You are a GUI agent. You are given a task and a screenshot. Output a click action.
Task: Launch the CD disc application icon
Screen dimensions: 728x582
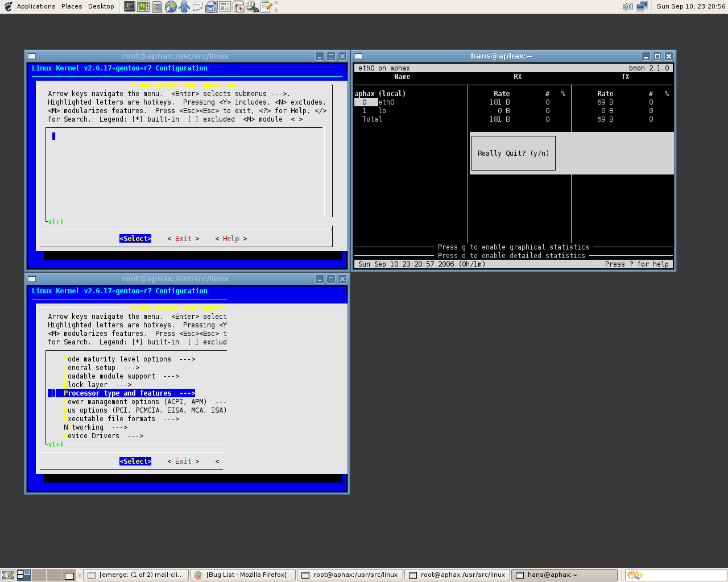[239, 7]
